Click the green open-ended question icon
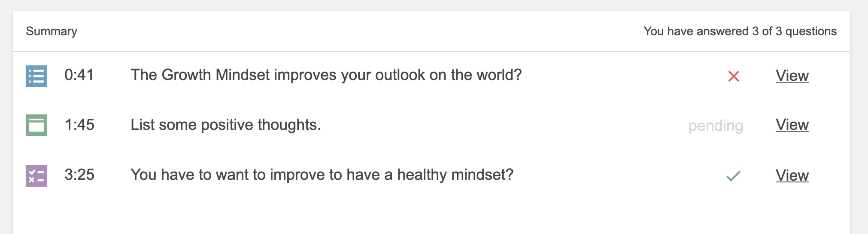This screenshot has height=234, width=868. tap(36, 125)
